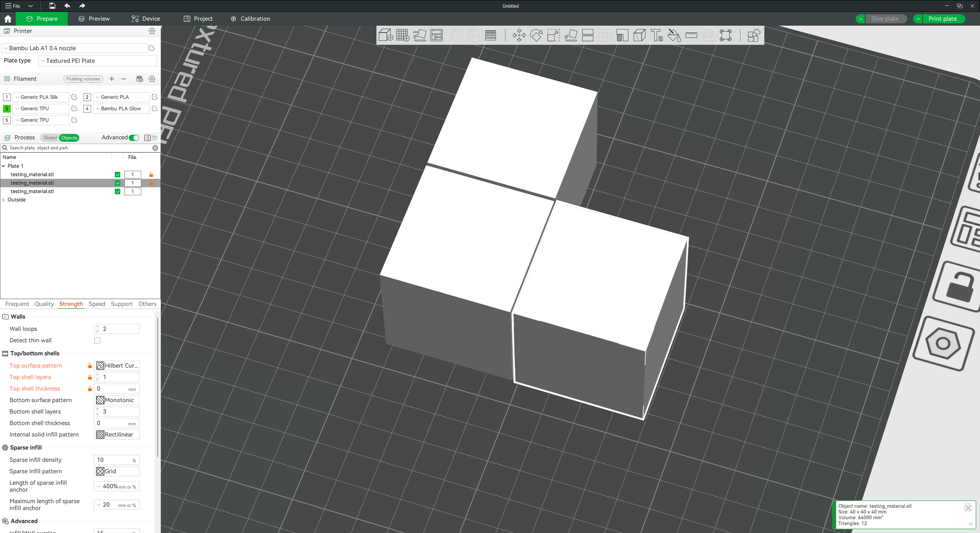980x533 pixels.
Task: Open the Slice plate dropdown arrow
Action: (861, 19)
